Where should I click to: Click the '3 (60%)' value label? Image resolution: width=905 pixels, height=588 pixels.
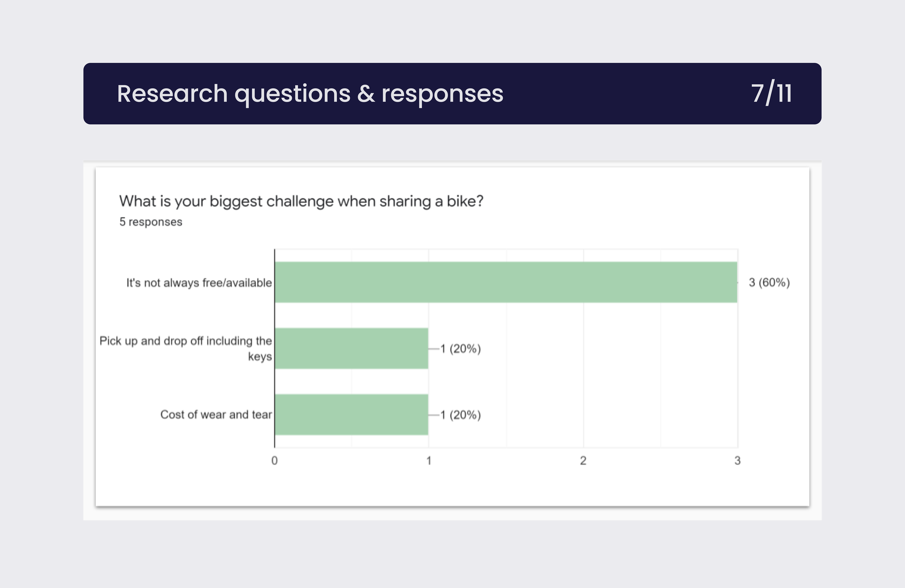point(769,282)
